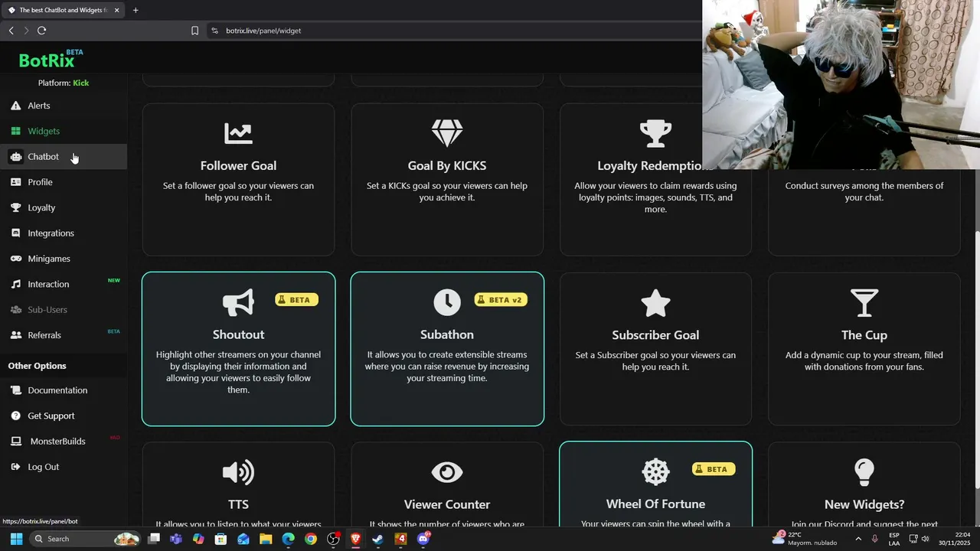
Task: Click the Polls card description text
Action: click(x=864, y=191)
